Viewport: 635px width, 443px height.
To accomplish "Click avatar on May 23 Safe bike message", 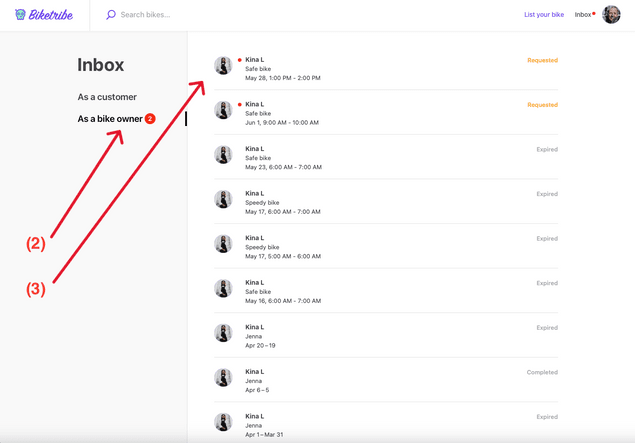I will [223, 154].
